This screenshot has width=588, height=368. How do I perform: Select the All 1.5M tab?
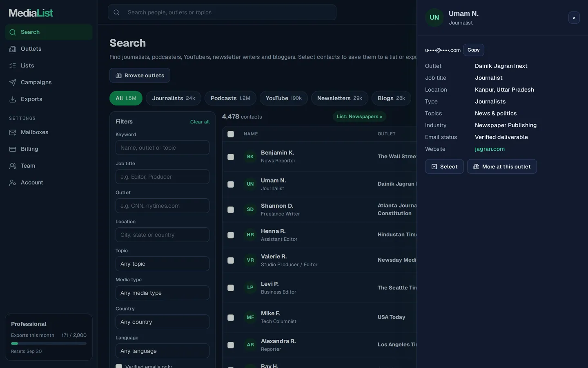(126, 98)
